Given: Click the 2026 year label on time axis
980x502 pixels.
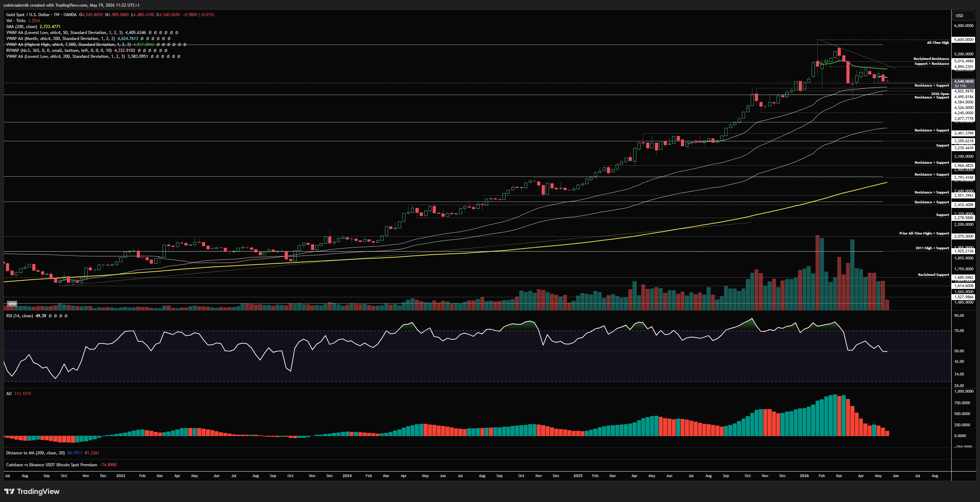Looking at the screenshot, I should (804, 476).
